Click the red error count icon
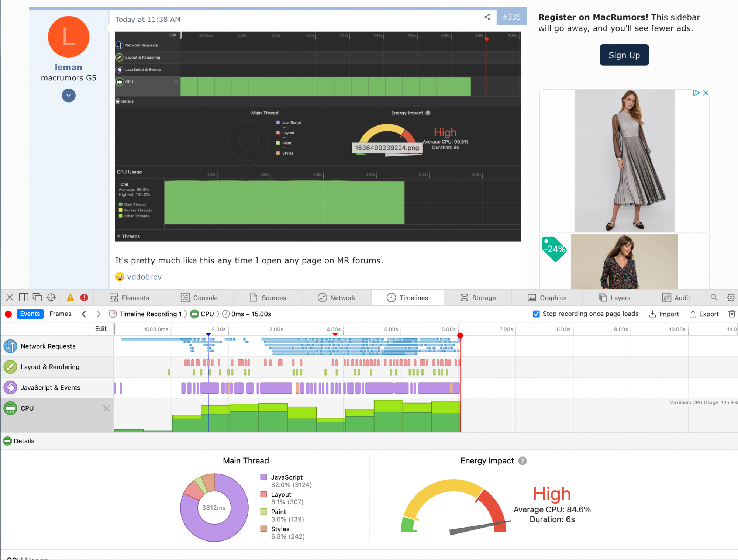Viewport: 738px width, 560px height. point(84,297)
